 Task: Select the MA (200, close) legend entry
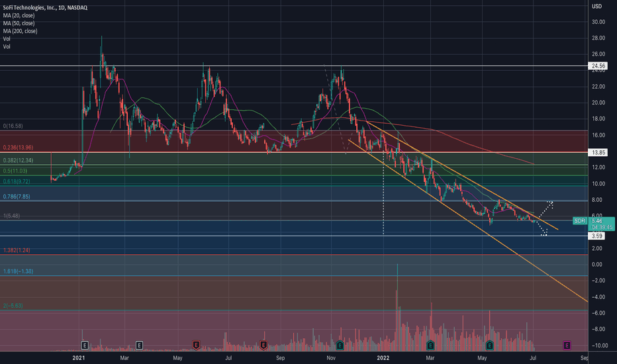(20, 31)
